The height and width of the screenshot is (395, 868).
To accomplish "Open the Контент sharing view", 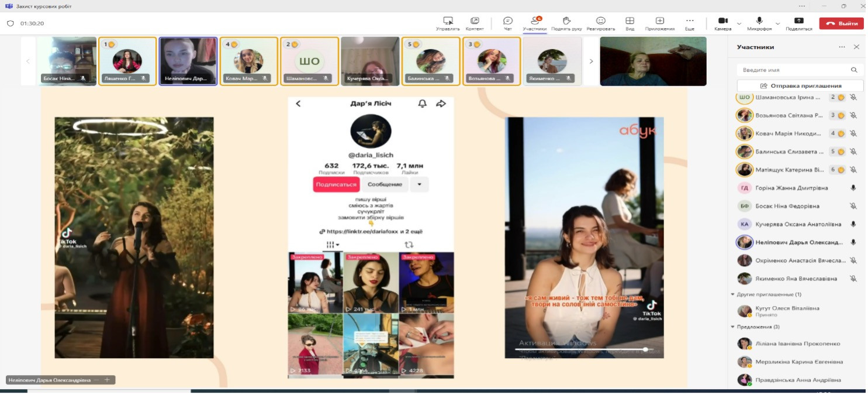I will 475,23.
